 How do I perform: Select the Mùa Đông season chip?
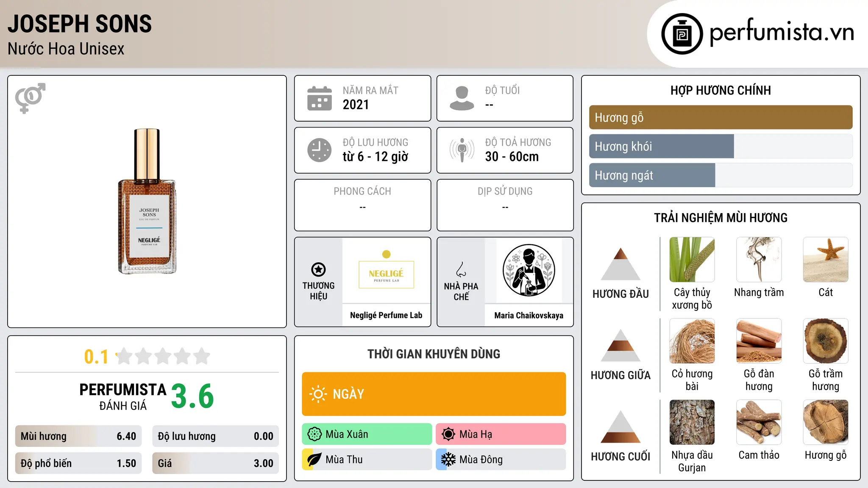click(x=501, y=460)
